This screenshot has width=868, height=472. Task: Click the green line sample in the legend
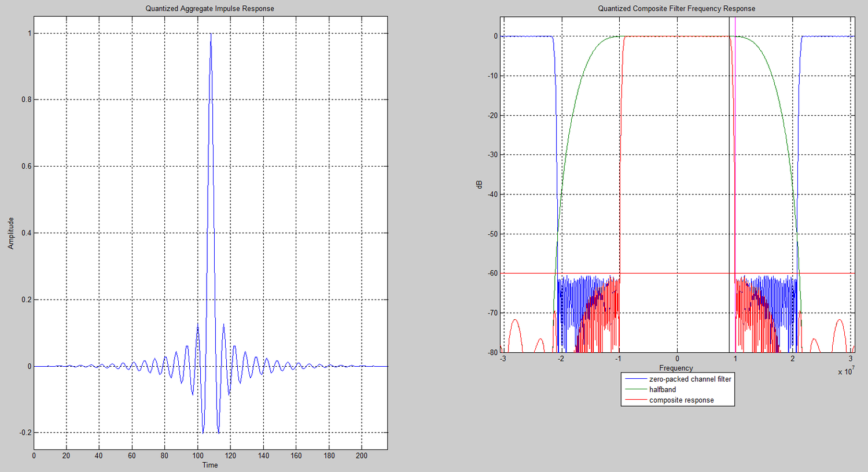635,390
